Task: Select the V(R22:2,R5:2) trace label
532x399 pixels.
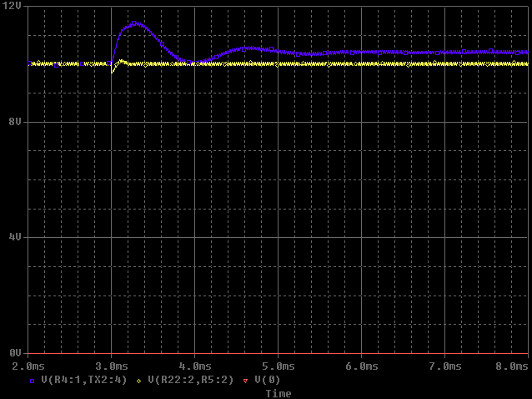Action: (x=191, y=380)
